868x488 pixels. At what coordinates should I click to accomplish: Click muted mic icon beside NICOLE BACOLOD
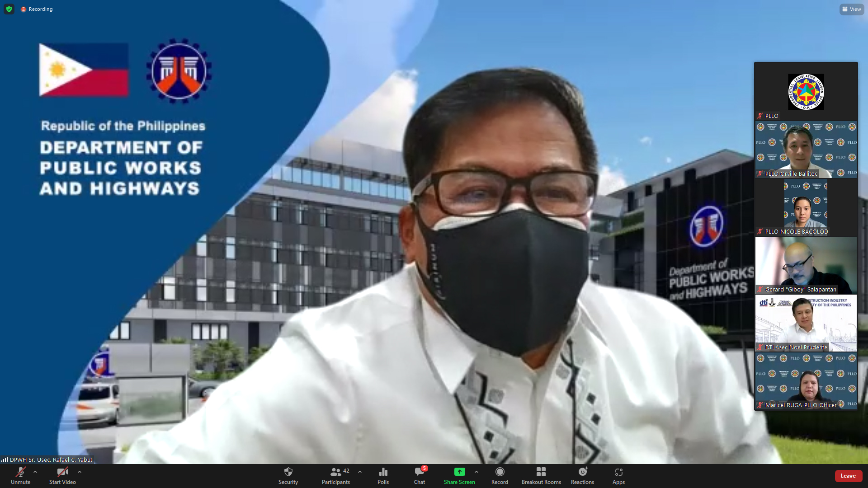760,231
